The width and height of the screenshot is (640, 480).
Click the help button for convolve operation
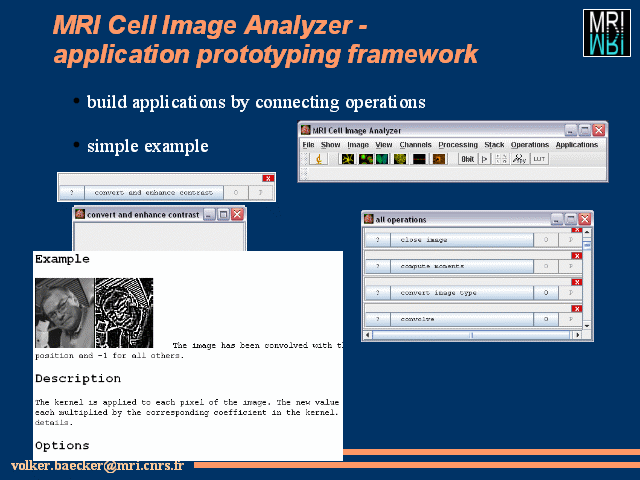coord(377,319)
